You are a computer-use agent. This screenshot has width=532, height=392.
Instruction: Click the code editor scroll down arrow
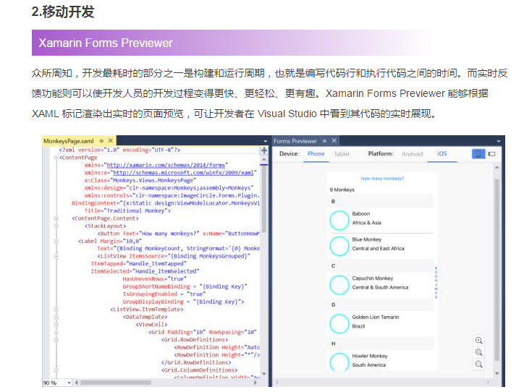pyautogui.click(x=264, y=374)
